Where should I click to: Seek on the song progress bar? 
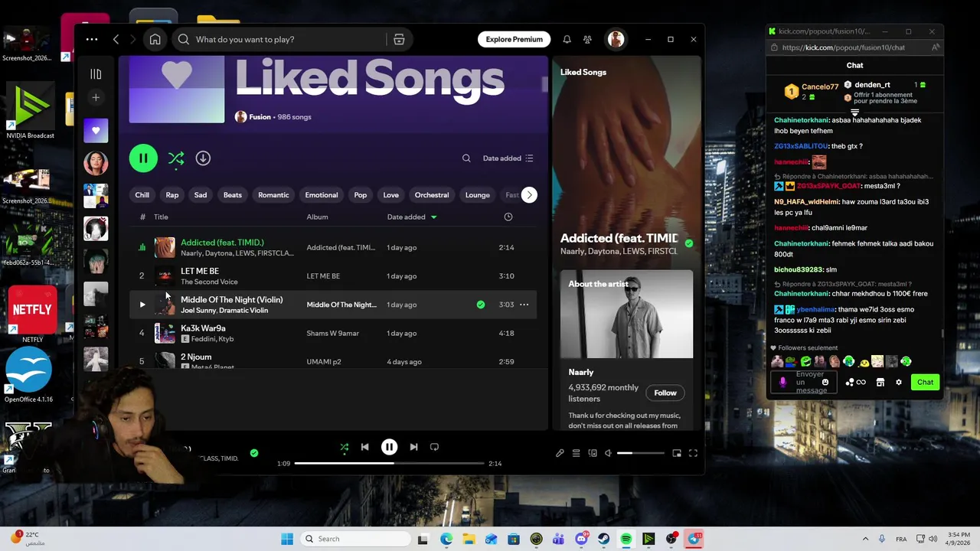389,463
